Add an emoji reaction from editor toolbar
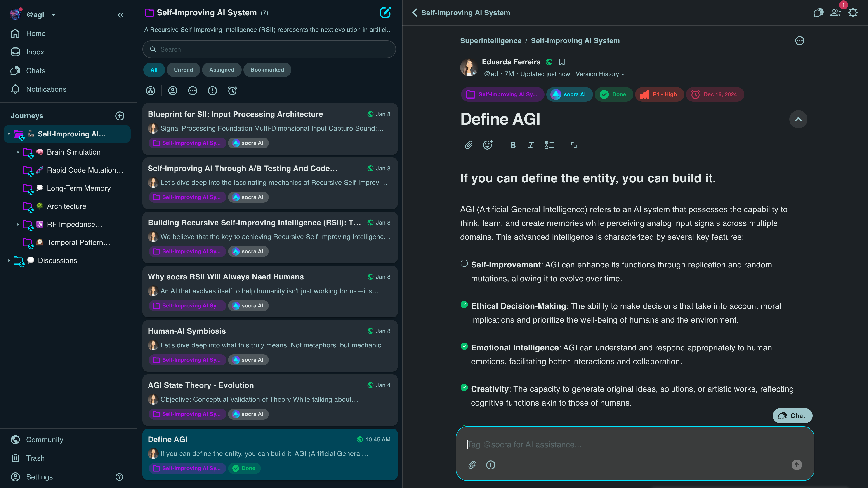Viewport: 868px width, 488px height. pyautogui.click(x=488, y=145)
